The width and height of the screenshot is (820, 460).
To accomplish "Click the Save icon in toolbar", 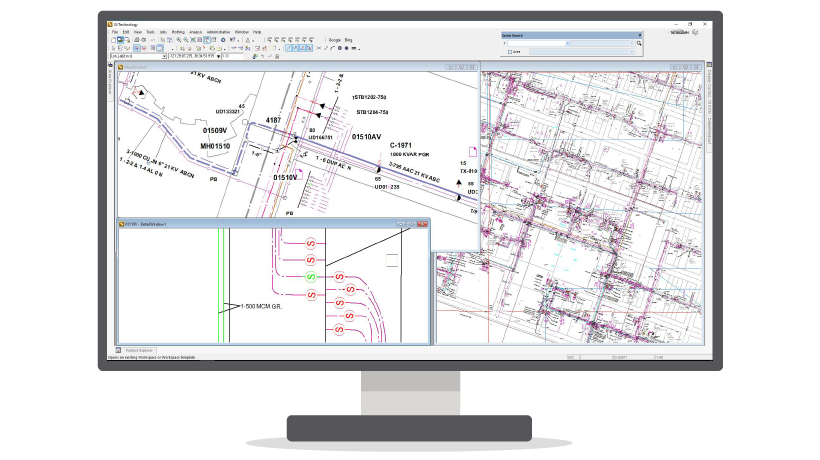I will click(125, 40).
